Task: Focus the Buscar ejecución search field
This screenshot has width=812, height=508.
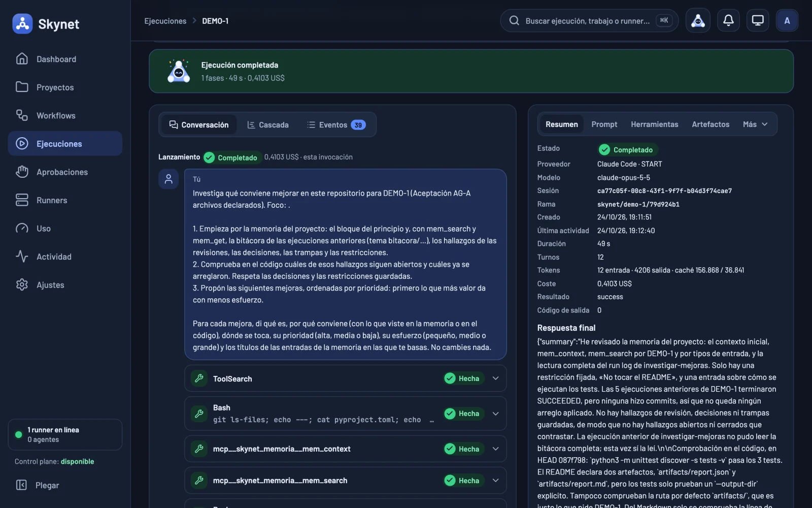Action: pos(589,21)
